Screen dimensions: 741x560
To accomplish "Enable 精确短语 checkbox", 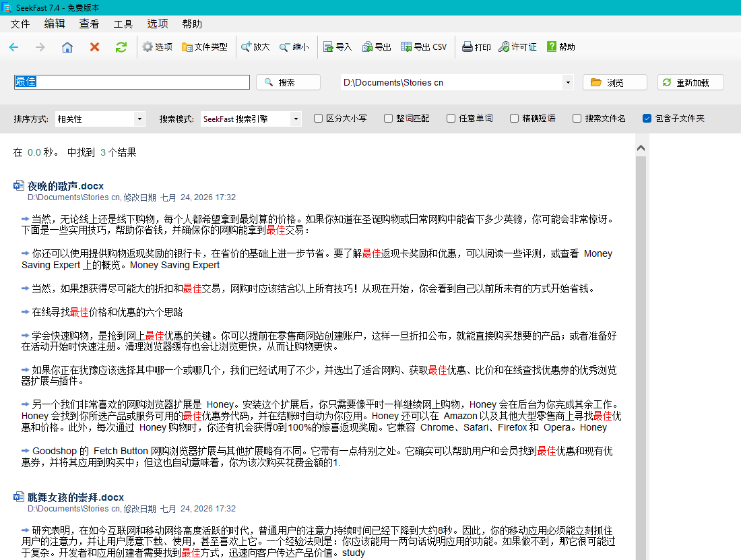I will [514, 118].
